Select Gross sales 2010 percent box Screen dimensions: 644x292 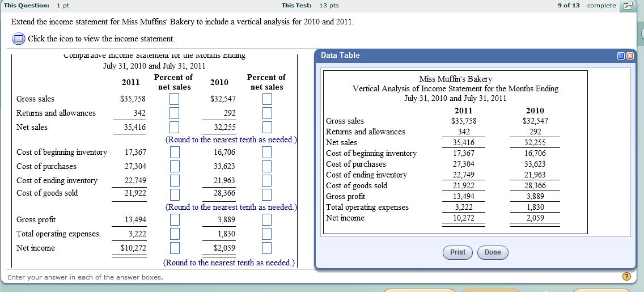pyautogui.click(x=267, y=99)
